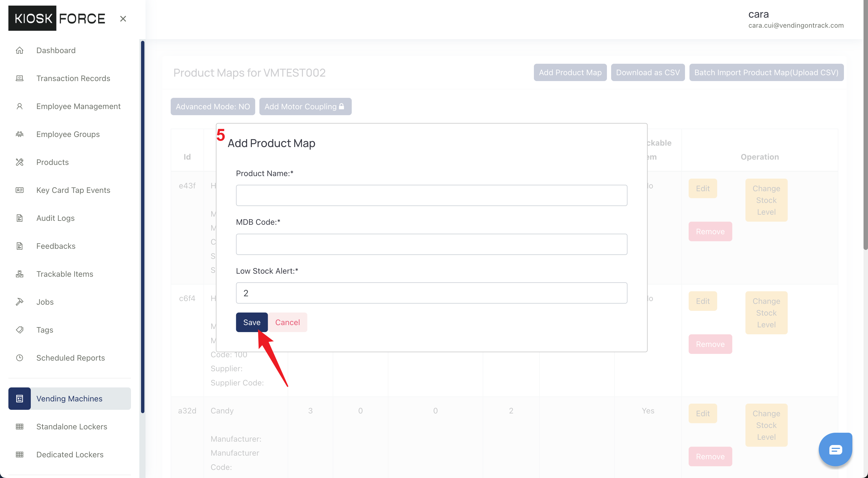Open Standalone Lockers menu item
This screenshot has height=478, width=868.
[x=69, y=426]
